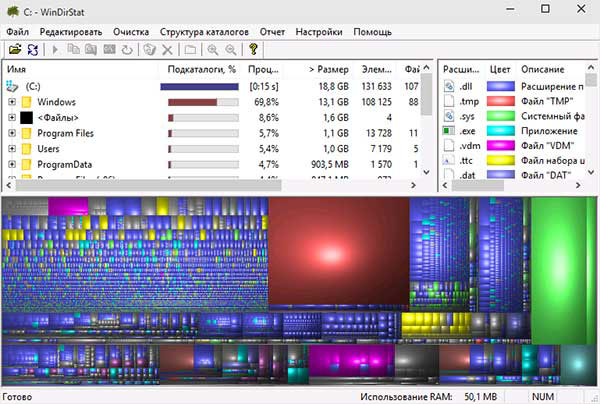The height and width of the screenshot is (404, 600).
Task: Open the Очистка menu
Action: (x=131, y=31)
